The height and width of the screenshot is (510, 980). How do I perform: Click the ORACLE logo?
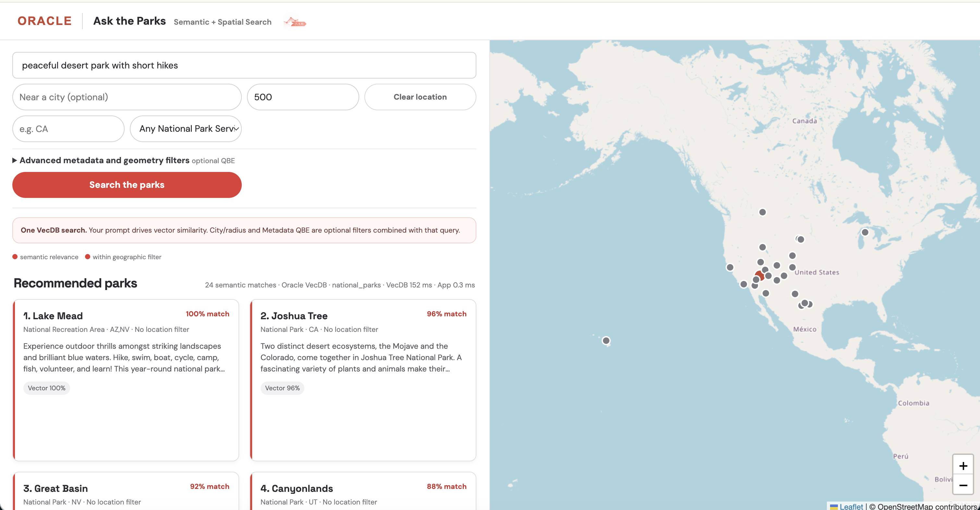[44, 21]
